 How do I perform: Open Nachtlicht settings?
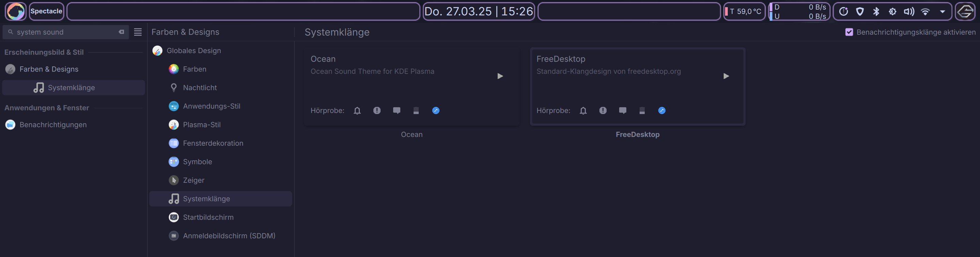pyautogui.click(x=221, y=88)
